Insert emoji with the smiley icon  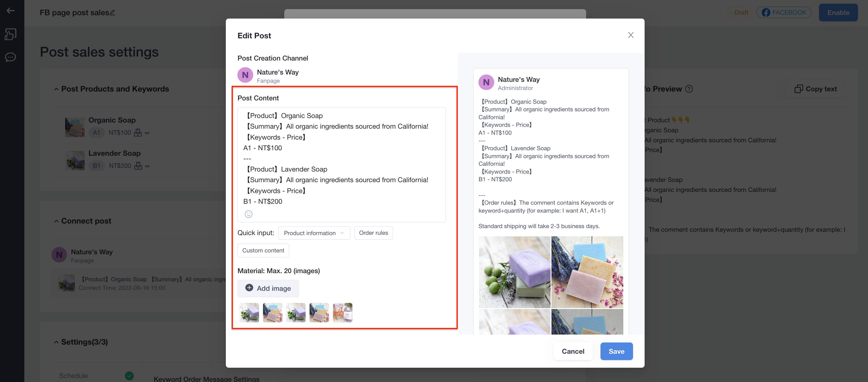click(x=248, y=214)
